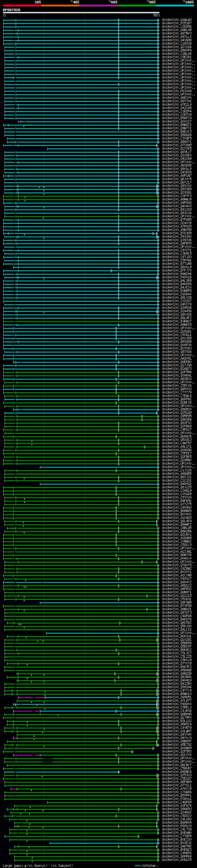
Task: Click the purple ~60% identity legend segment
Action: [x=99, y=6]
